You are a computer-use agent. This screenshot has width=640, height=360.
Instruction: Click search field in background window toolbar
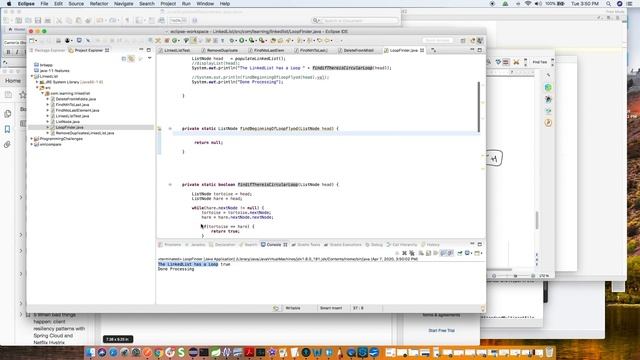click(356, 20)
